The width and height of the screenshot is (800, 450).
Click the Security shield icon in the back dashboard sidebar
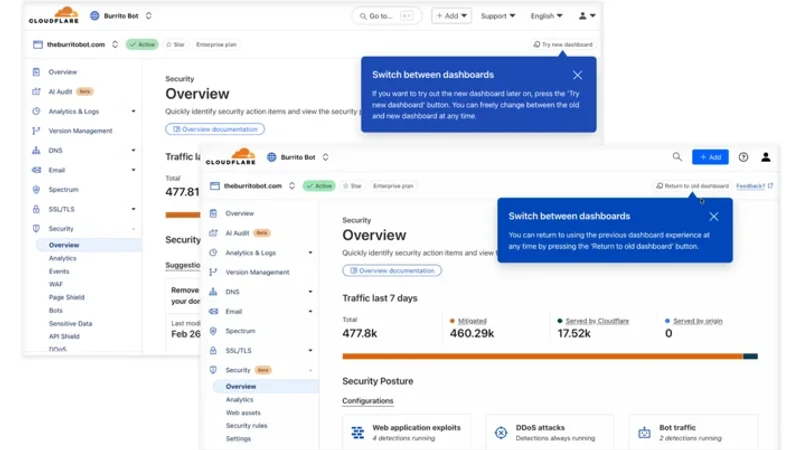(x=36, y=229)
